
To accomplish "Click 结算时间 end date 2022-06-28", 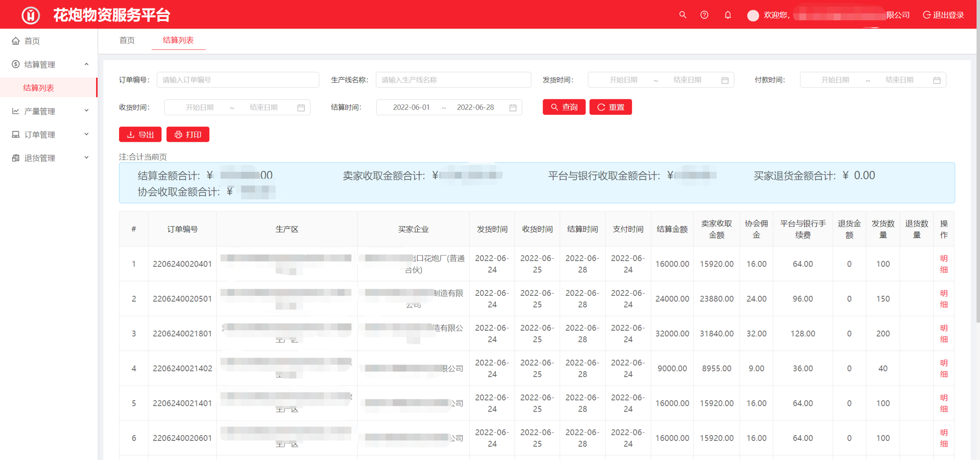I will pos(476,107).
